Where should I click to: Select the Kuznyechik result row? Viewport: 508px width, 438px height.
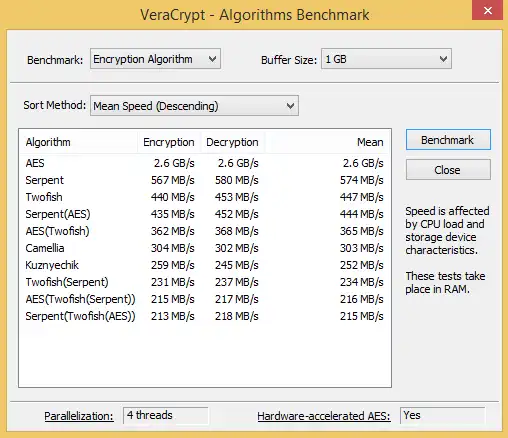[x=204, y=265]
